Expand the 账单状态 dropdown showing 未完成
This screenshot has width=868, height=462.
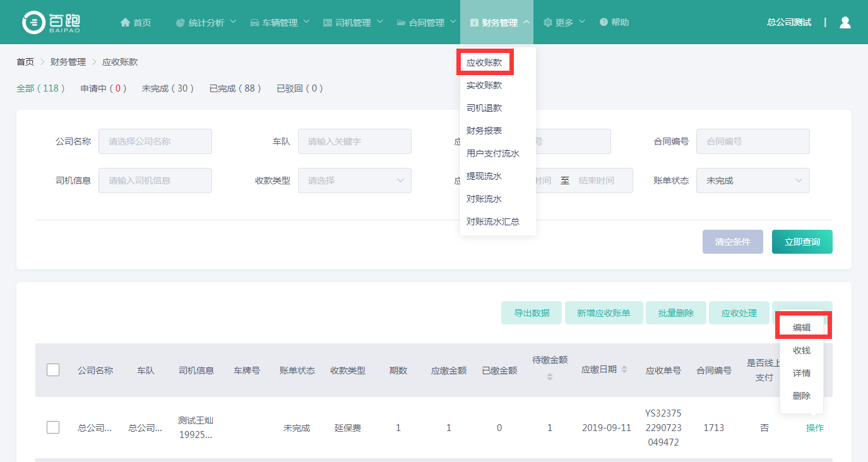click(752, 181)
